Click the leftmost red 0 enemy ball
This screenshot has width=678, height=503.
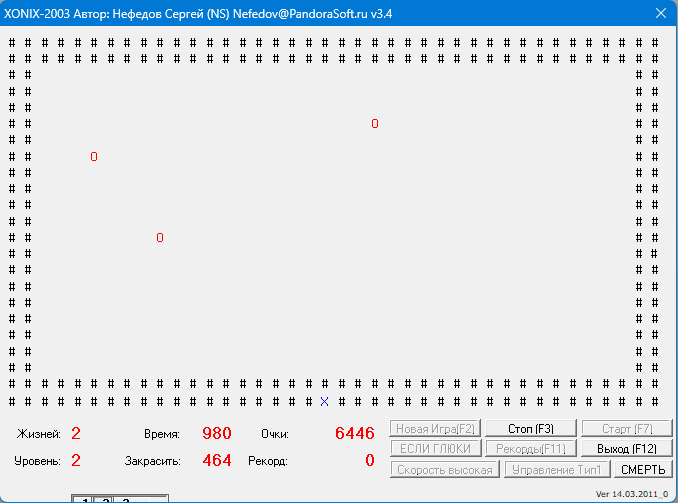pyautogui.click(x=94, y=157)
